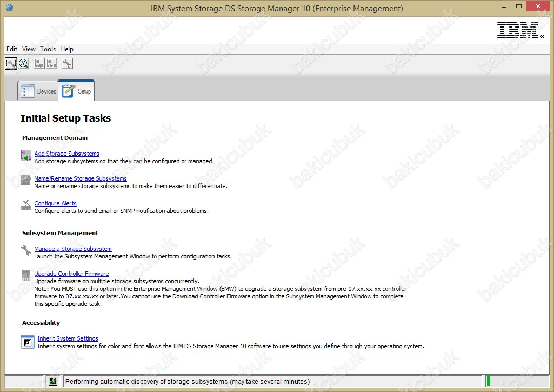The height and width of the screenshot is (392, 554).
Task: Open the Configure Alerts link
Action: (x=56, y=203)
